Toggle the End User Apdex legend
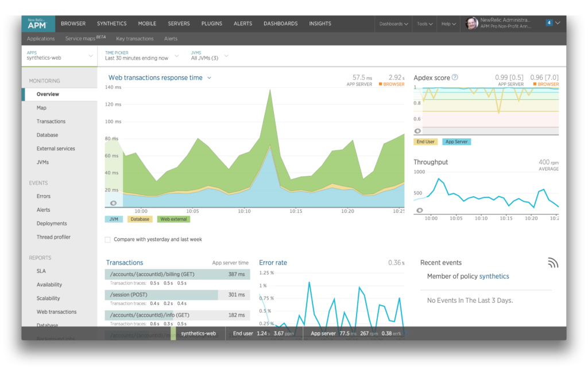The width and height of the screenshot is (588, 370). tap(425, 142)
